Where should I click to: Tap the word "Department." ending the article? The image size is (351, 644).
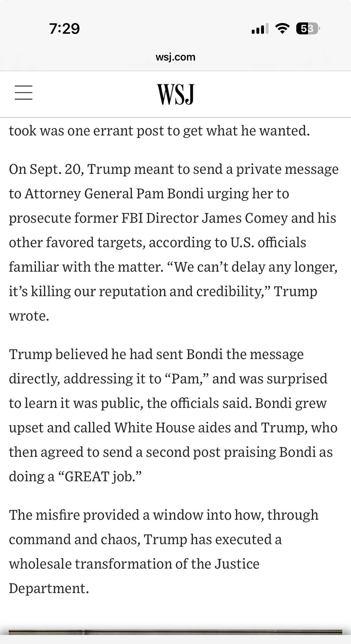click(49, 588)
